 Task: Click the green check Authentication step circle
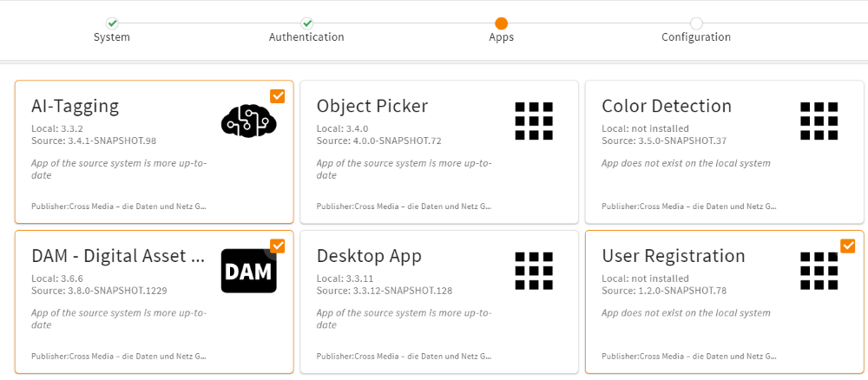click(x=306, y=23)
